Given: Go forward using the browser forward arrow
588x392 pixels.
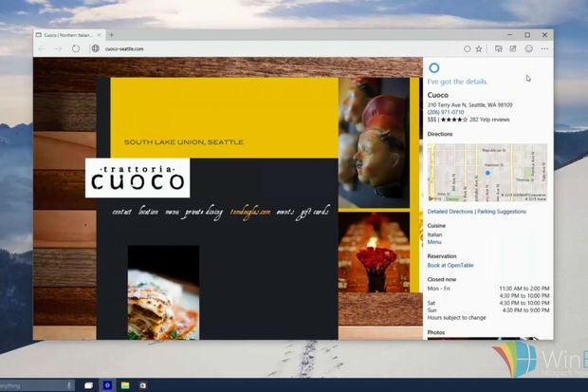Looking at the screenshot, I should click(59, 48).
